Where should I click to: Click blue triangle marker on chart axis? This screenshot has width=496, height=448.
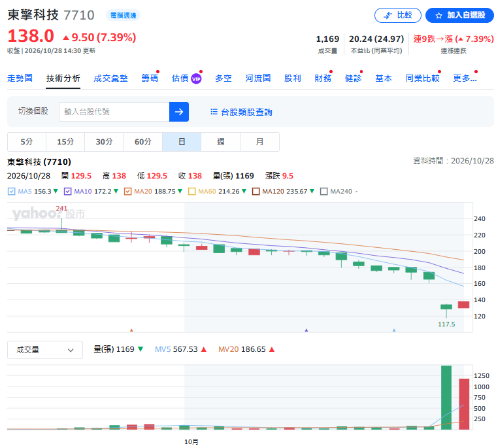pos(394,330)
